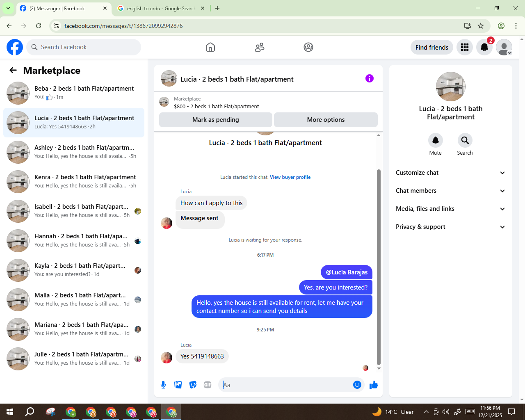The width and height of the screenshot is (525, 420).
Task: Click the chat scrollbar up arrow
Action: coord(379,135)
